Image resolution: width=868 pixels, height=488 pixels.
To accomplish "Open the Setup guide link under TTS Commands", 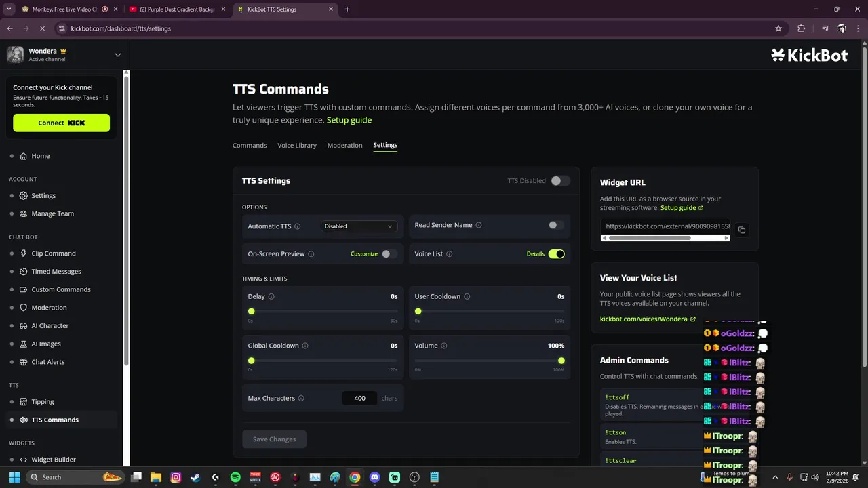I will 349,120.
